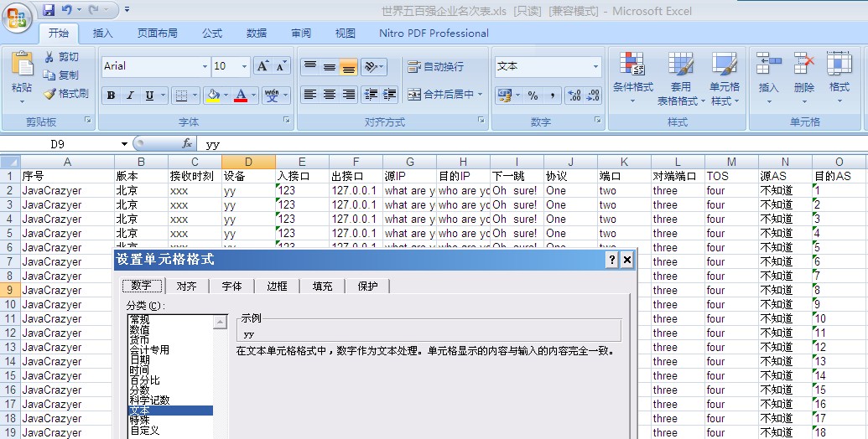This screenshot has height=439, width=868.
Task: Click help question mark in dialog
Action: point(612,260)
